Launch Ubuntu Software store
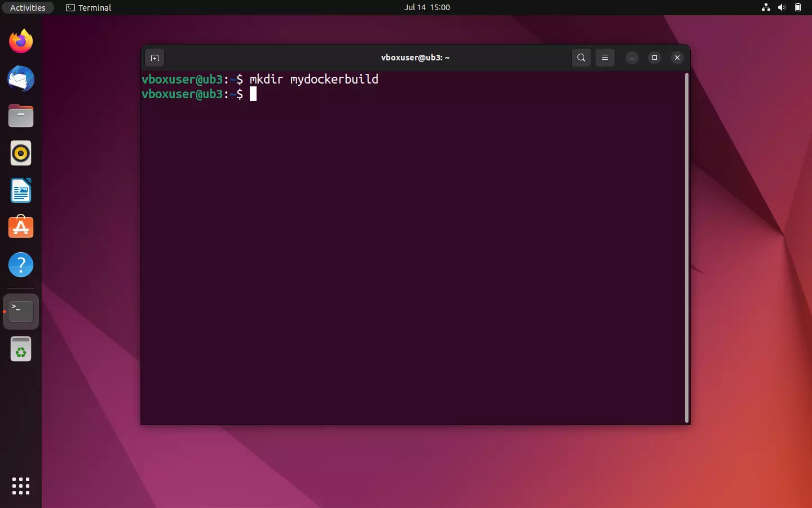 (x=20, y=227)
